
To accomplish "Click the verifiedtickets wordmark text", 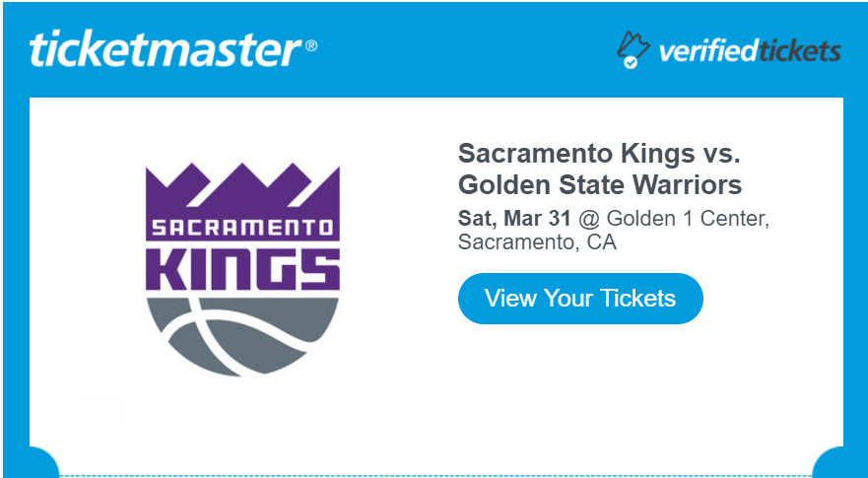I will click(x=750, y=51).
